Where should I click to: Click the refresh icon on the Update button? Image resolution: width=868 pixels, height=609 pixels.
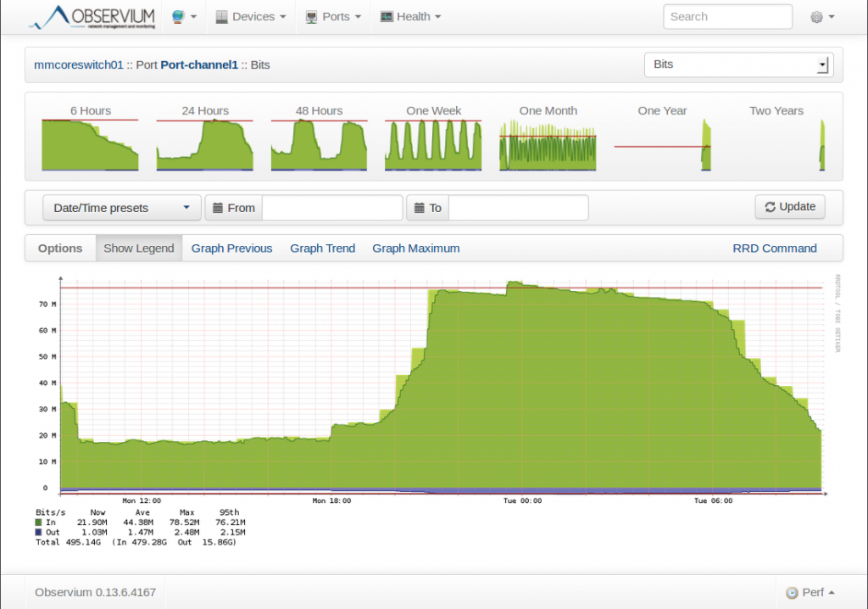click(x=771, y=206)
